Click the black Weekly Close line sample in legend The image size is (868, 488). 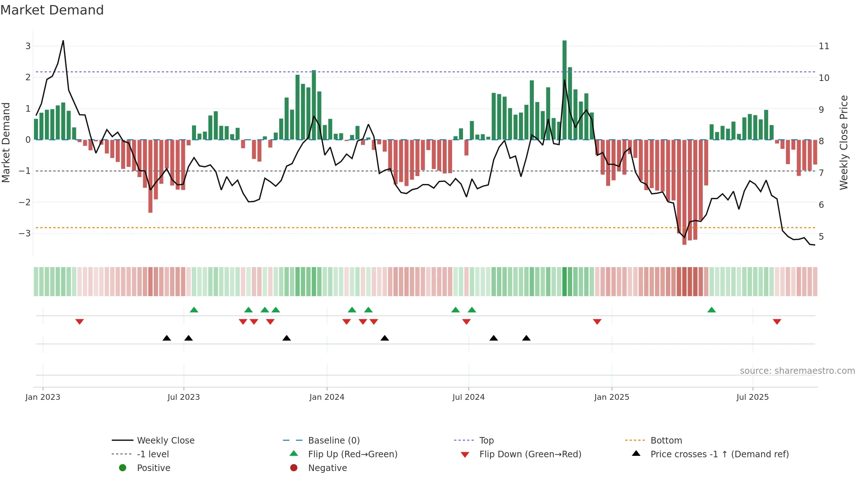[x=123, y=440]
